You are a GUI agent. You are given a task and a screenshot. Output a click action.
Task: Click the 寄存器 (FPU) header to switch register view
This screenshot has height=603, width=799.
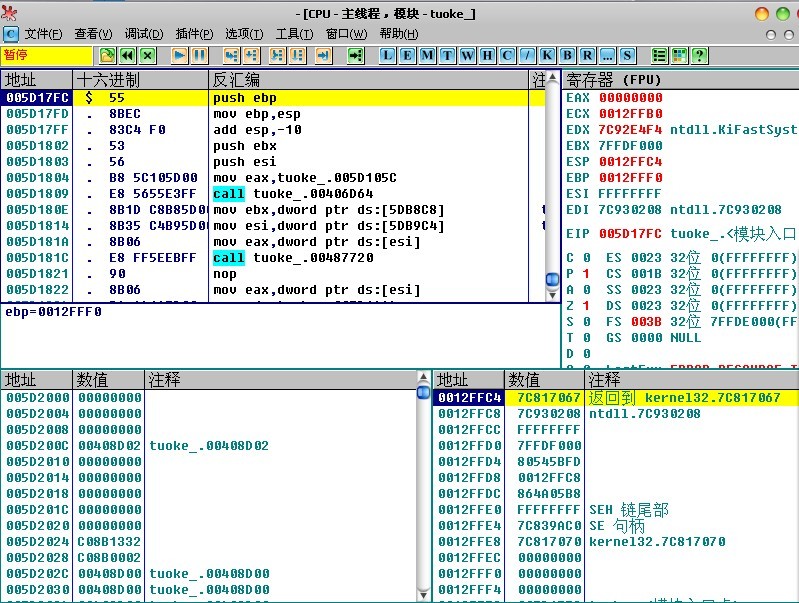click(x=681, y=80)
